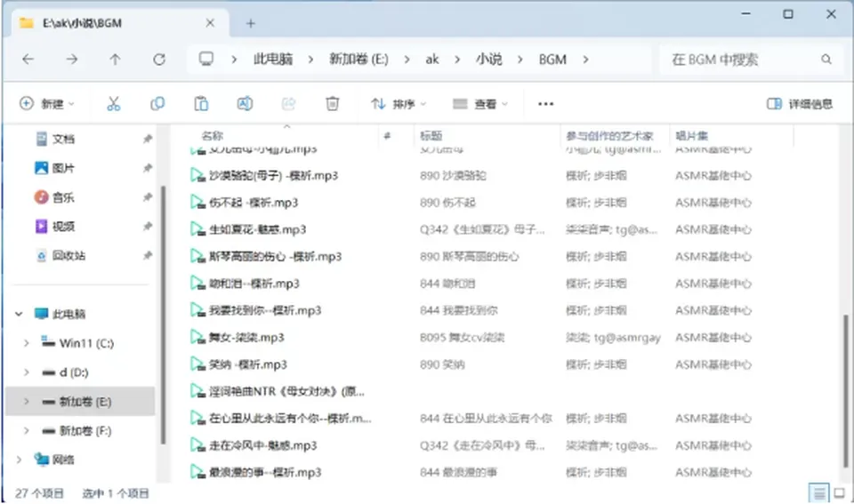Click the search magnifier icon
854x504 pixels.
tap(826, 60)
